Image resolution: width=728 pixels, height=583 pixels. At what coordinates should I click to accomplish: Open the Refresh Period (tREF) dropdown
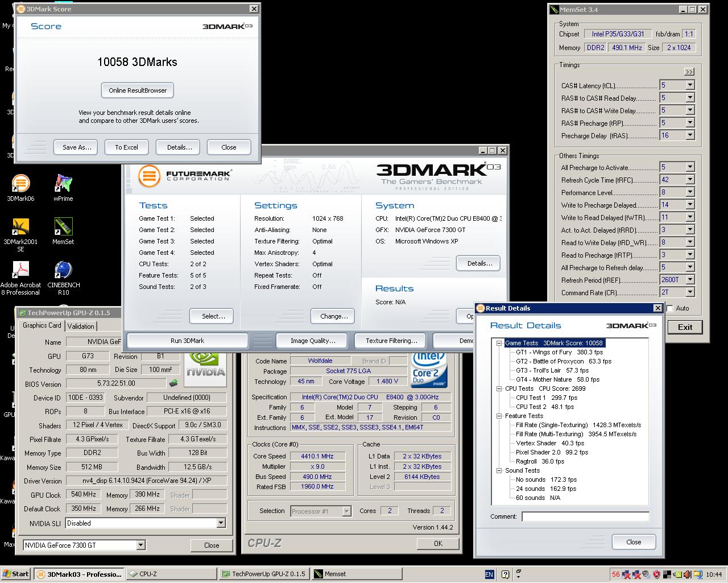coord(690,280)
